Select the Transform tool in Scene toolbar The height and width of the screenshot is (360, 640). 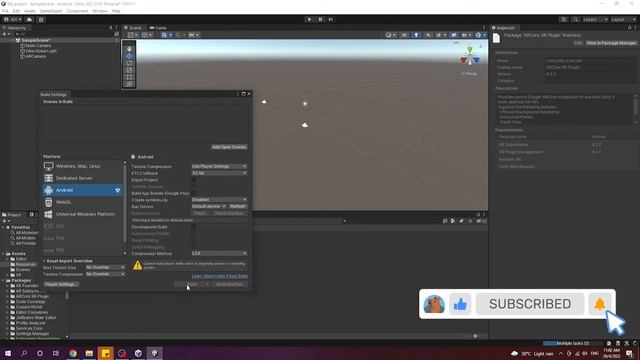[129, 84]
